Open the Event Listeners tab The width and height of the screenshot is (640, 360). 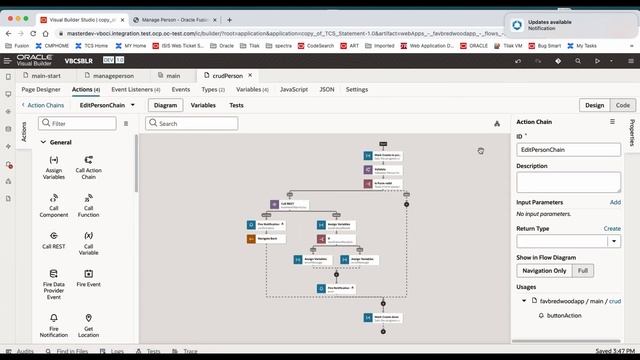point(136,89)
